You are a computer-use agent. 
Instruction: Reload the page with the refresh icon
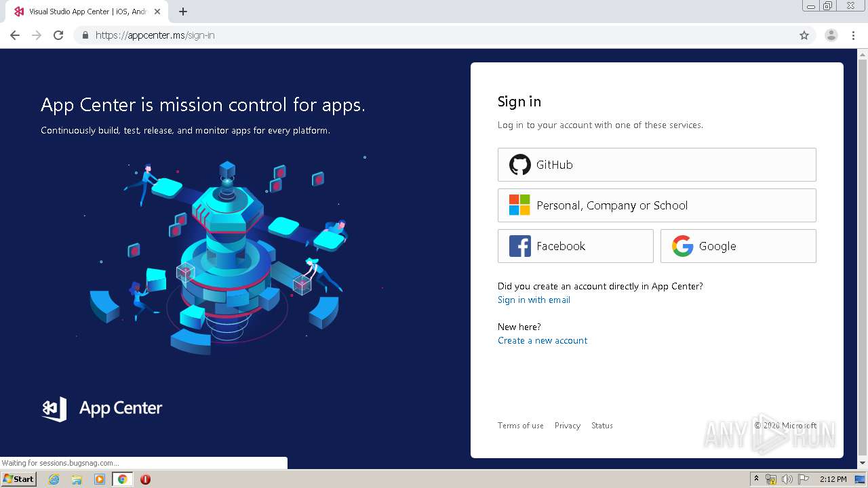click(x=58, y=35)
